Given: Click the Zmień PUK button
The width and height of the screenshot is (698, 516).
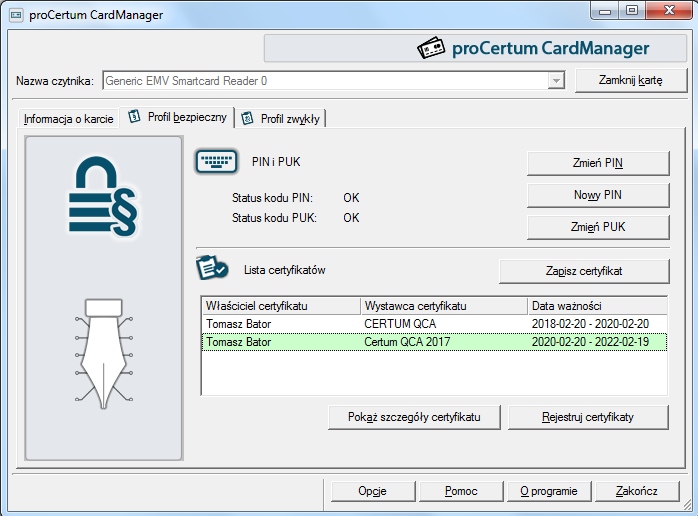Looking at the screenshot, I should (x=598, y=227).
